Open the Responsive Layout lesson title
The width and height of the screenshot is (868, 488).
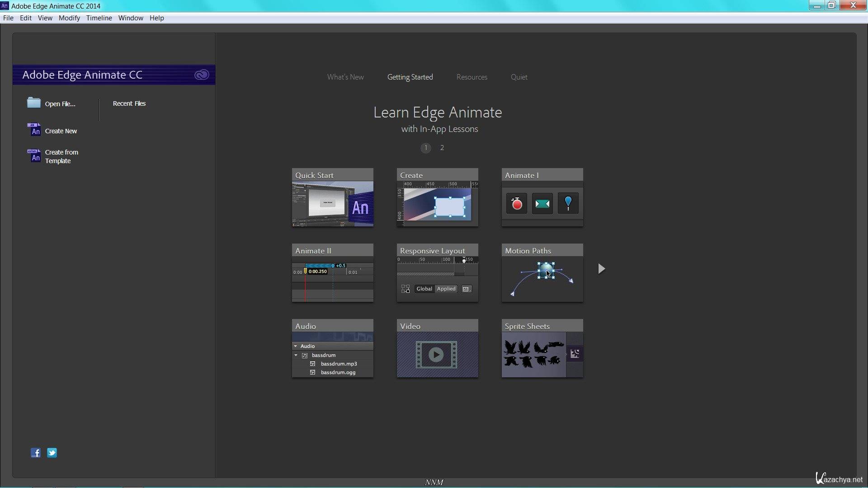(432, 251)
